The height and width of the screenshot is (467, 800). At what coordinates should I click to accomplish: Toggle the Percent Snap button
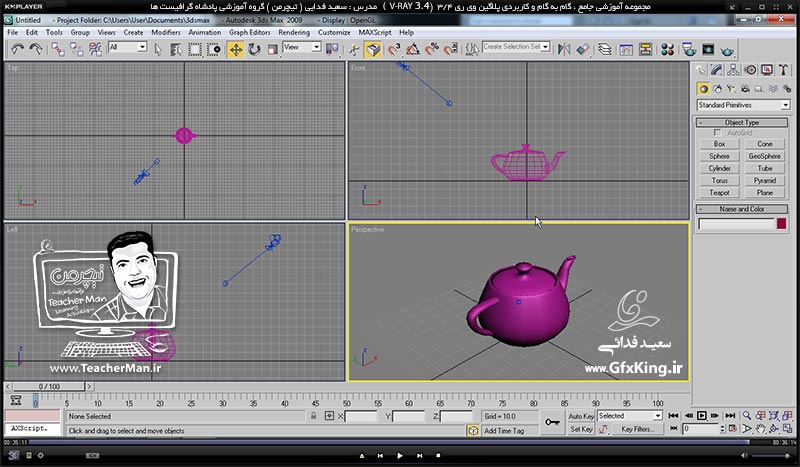[x=432, y=50]
